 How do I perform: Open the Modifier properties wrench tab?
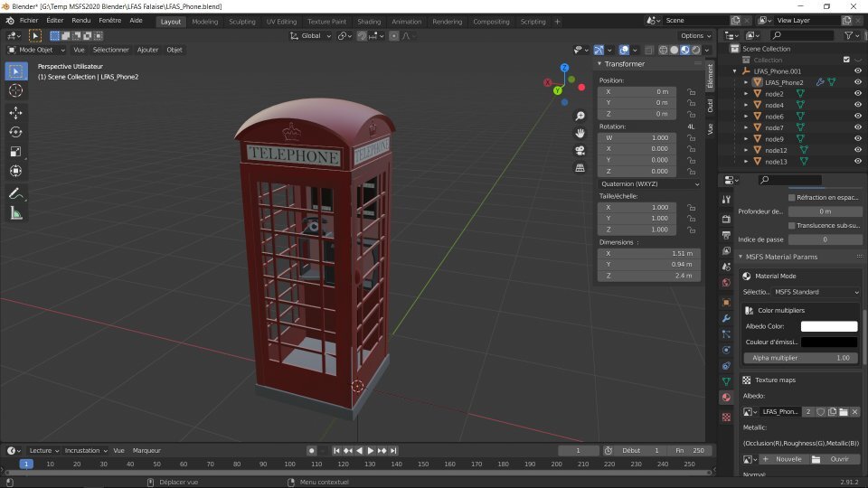725,319
